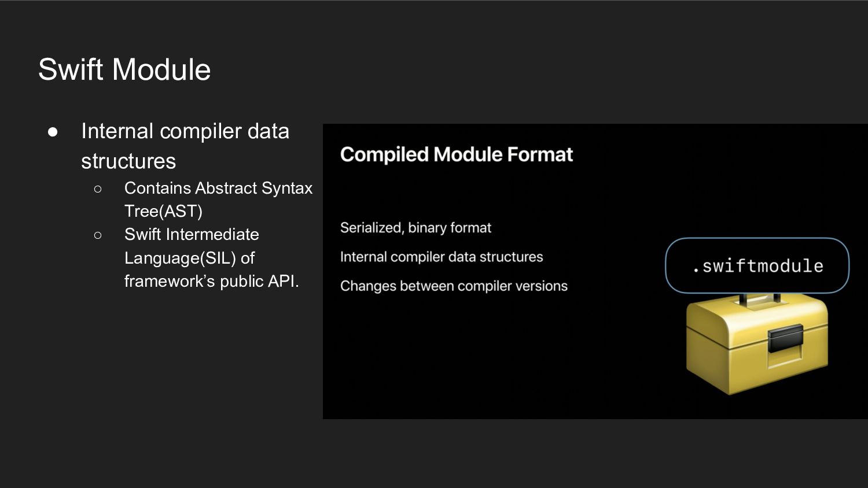This screenshot has width=868, height=488.
Task: Click the word 'Tree(AST)'
Action: point(163,211)
